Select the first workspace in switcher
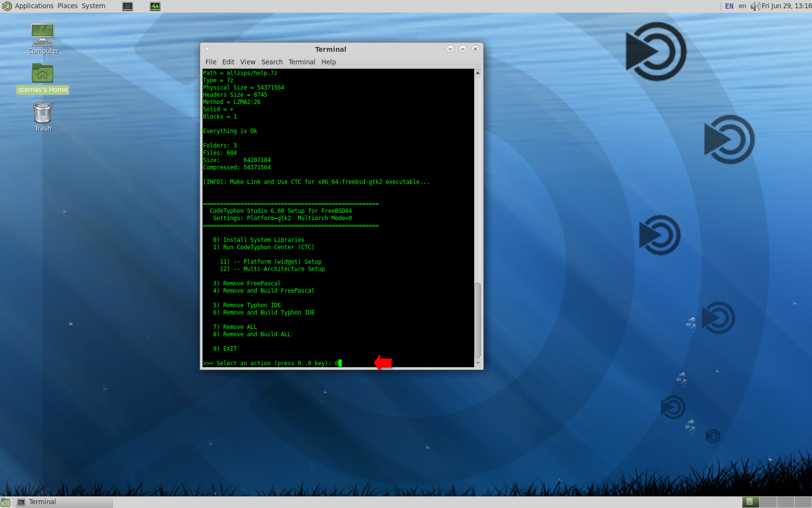Screen dimensions: 812x508 click(x=750, y=502)
